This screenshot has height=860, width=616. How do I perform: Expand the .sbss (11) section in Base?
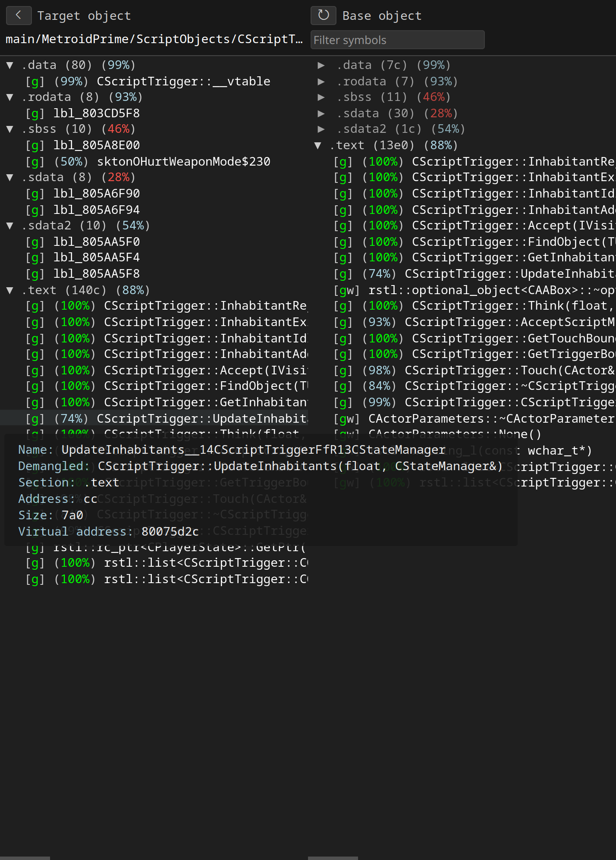click(321, 97)
